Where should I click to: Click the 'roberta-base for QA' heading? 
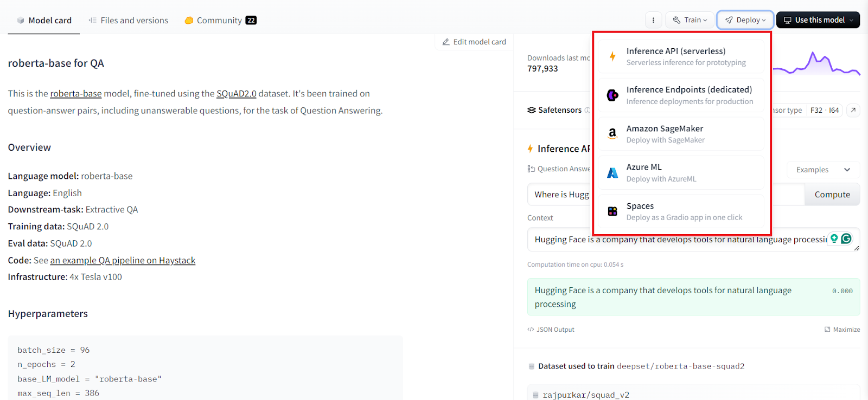click(x=56, y=63)
